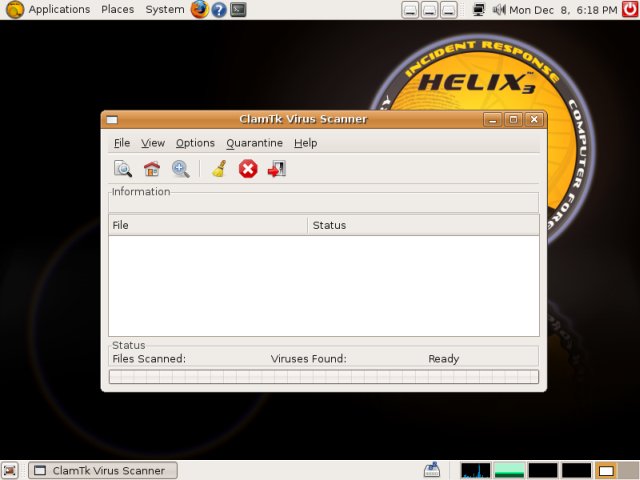Open the View menu

tap(153, 143)
